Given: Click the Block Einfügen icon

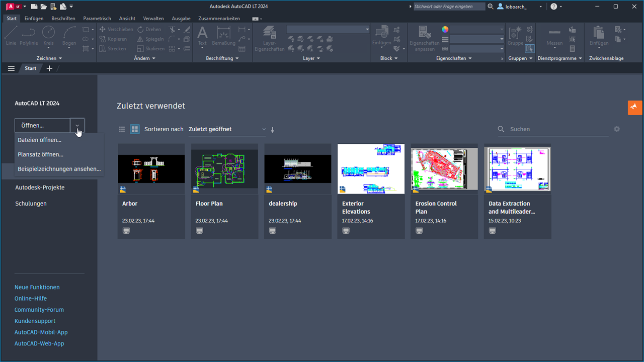Looking at the screenshot, I should pos(381,36).
